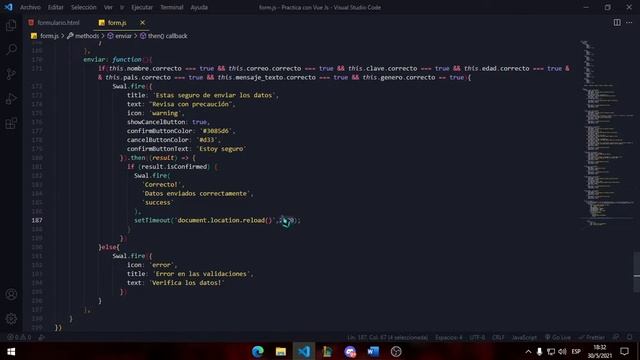Open the feedback icon in status bar
This screenshot has height=360, width=640.
(616, 337)
